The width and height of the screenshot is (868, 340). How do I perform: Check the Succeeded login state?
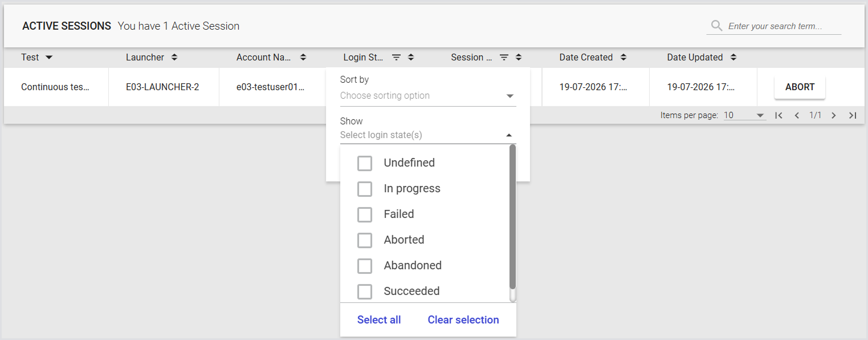coord(365,292)
